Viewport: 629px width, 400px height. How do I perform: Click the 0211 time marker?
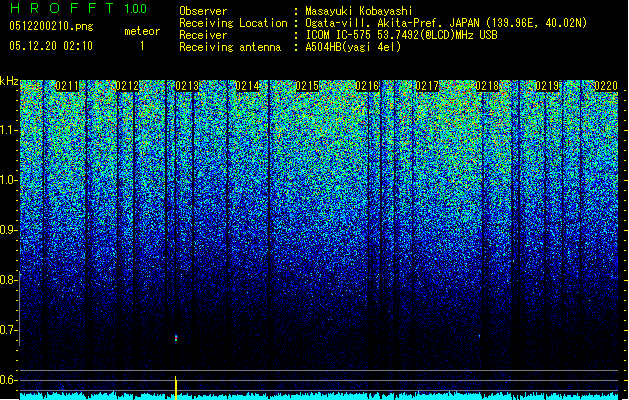(x=67, y=86)
